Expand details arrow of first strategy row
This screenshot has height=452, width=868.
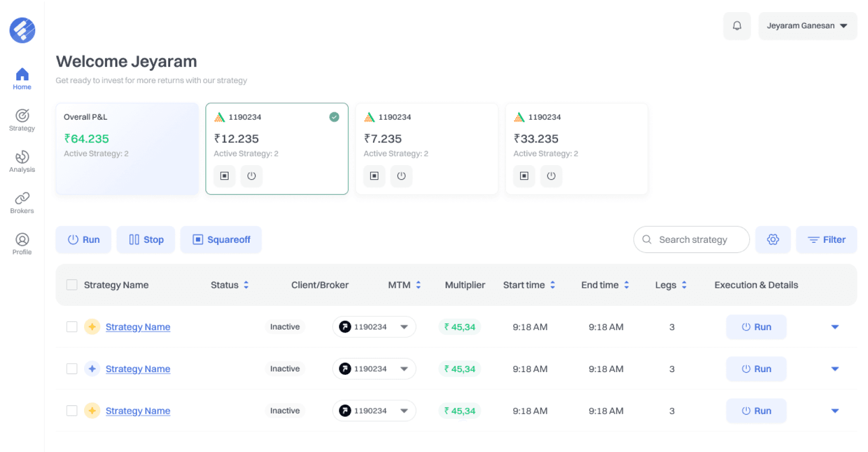click(x=835, y=327)
